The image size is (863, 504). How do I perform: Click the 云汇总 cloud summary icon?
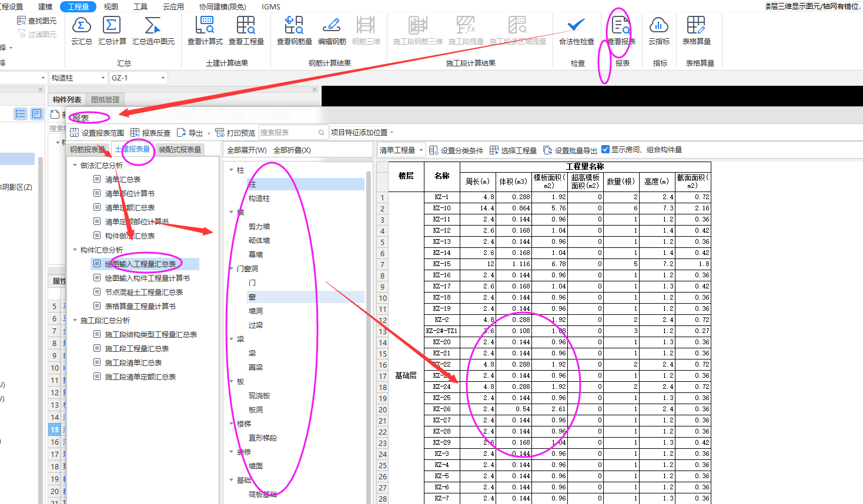tap(81, 25)
